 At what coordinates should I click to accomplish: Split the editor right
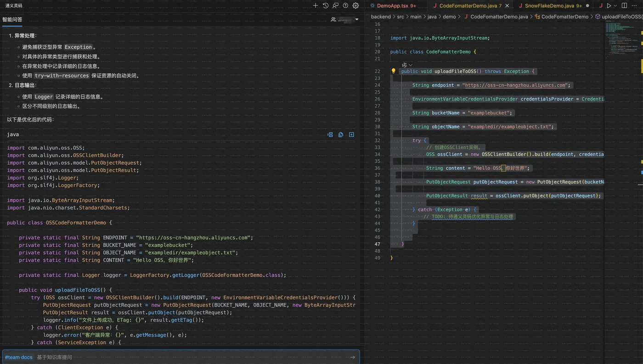pyautogui.click(x=624, y=6)
